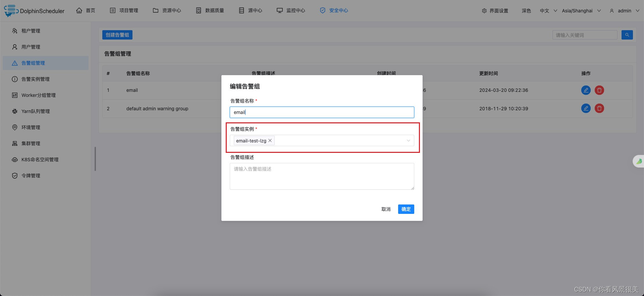Open 资源中心 resource center
The width and height of the screenshot is (644, 296).
click(x=167, y=11)
